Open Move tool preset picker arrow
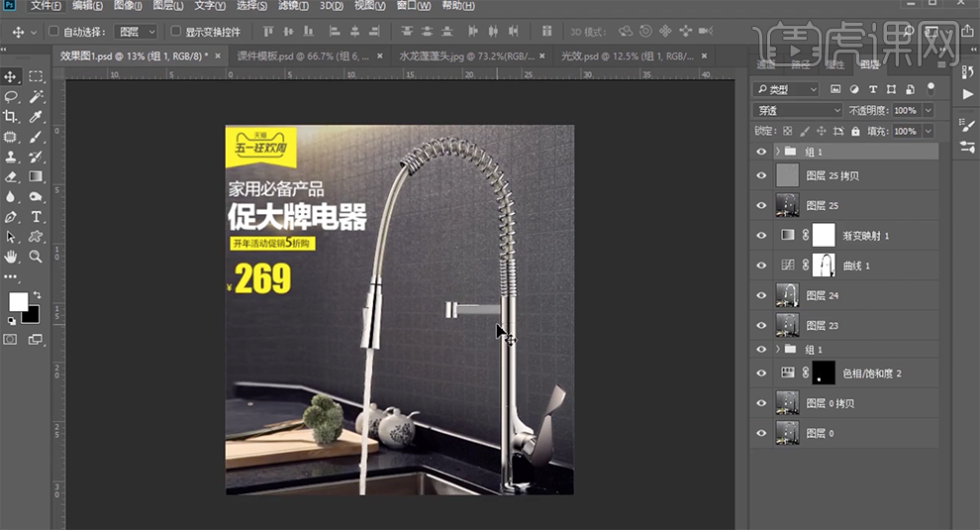Viewport: 980px width, 530px height. pos(34,32)
